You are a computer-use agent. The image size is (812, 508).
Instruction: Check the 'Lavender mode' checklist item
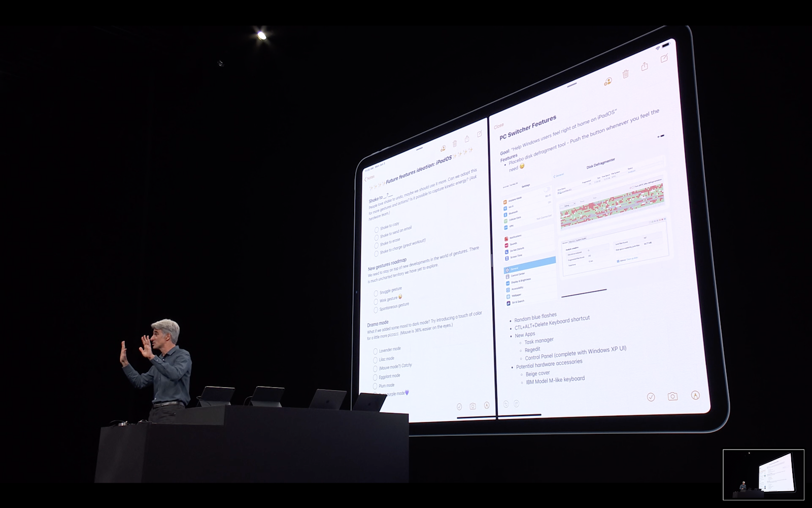(376, 351)
